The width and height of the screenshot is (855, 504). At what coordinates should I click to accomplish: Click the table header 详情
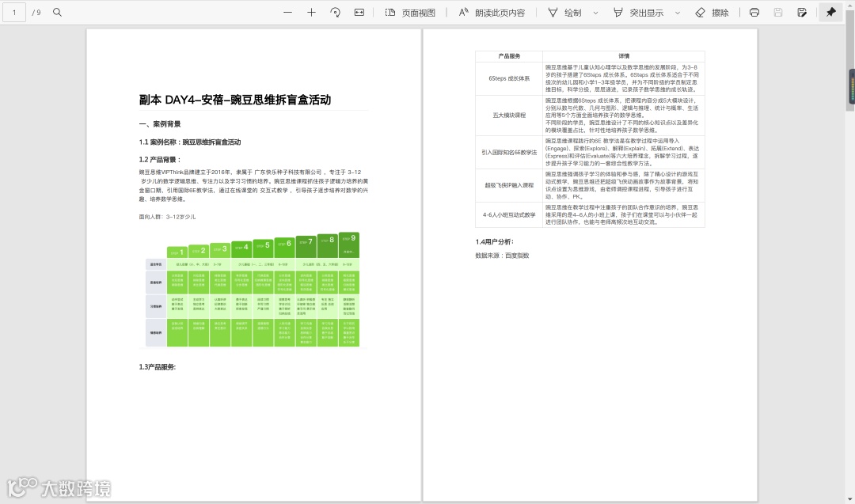624,56
